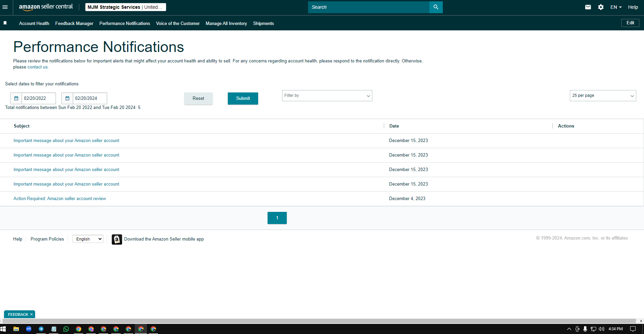Viewport: 644px width, 334px height.
Task: Show hidden system tray icons
Action: 569,329
